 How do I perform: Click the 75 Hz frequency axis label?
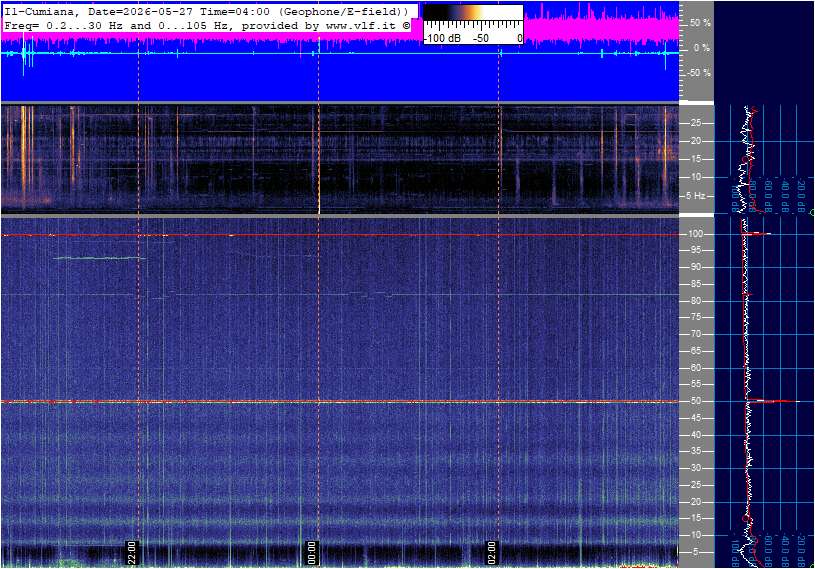tap(695, 317)
